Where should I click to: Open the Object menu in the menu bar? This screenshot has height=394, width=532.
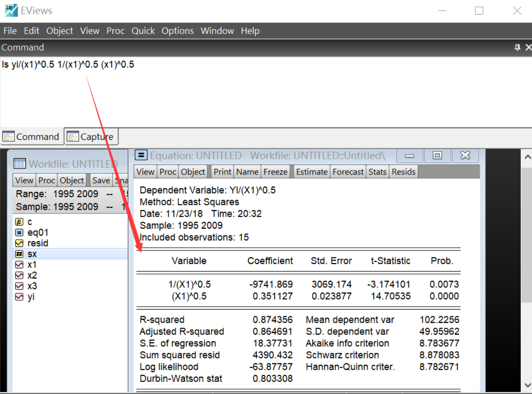coord(59,31)
